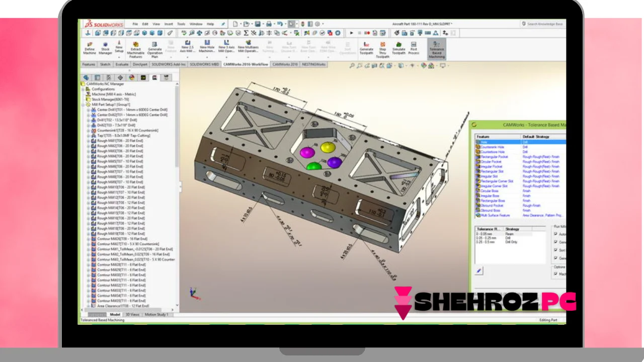The width and height of the screenshot is (644, 362).
Task: Open the Edit menu
Action: click(145, 24)
